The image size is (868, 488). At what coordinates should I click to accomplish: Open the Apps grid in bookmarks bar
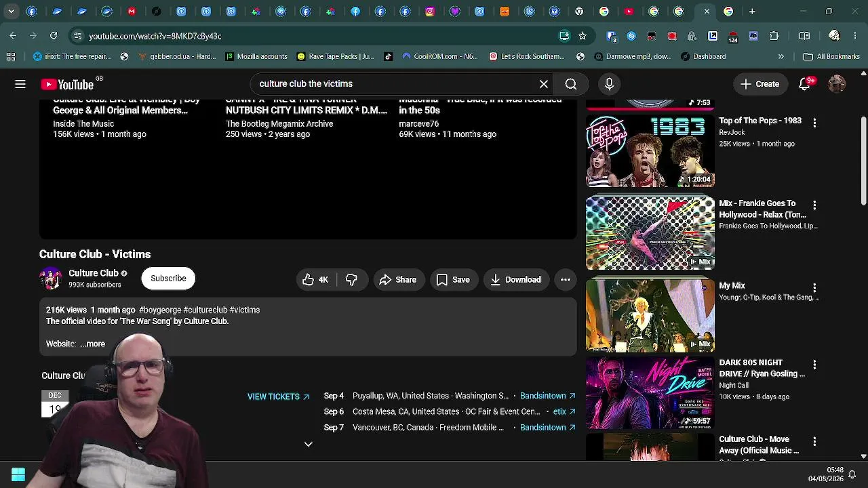pyautogui.click(x=11, y=57)
